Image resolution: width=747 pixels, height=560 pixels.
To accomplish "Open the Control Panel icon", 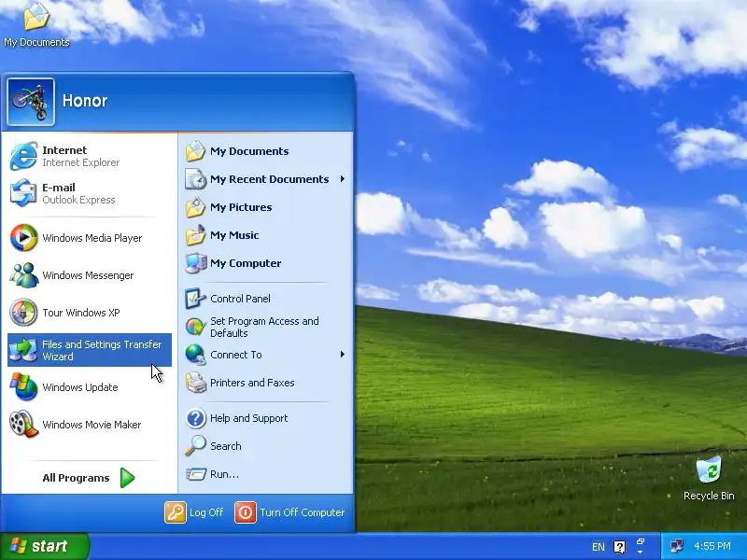I will pyautogui.click(x=195, y=299).
